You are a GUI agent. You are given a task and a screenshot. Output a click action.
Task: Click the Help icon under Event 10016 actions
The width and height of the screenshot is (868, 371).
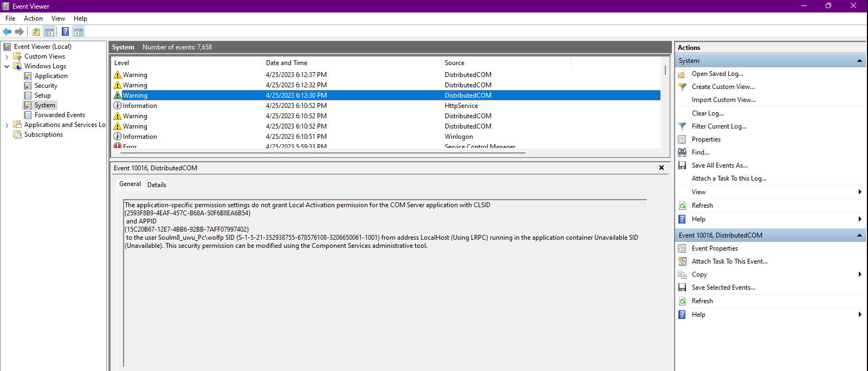[x=682, y=315]
